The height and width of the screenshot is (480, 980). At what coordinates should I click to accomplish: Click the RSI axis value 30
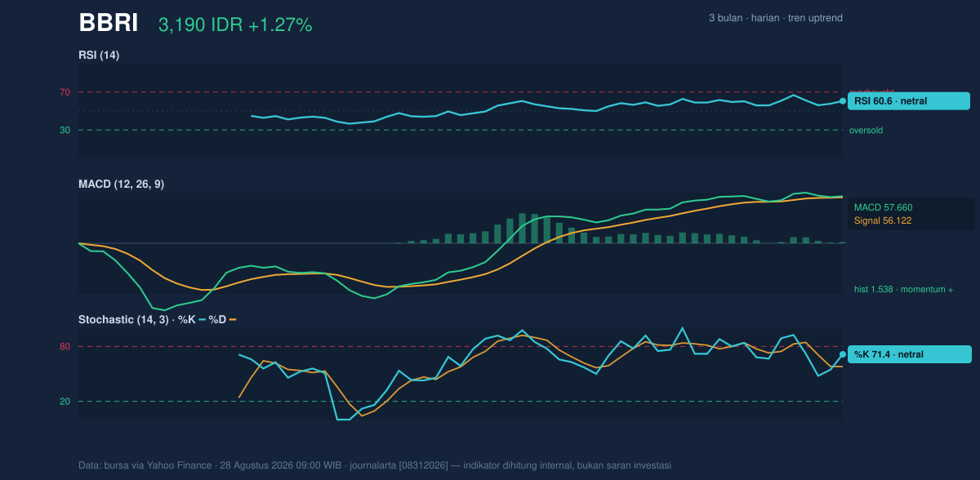point(65,130)
